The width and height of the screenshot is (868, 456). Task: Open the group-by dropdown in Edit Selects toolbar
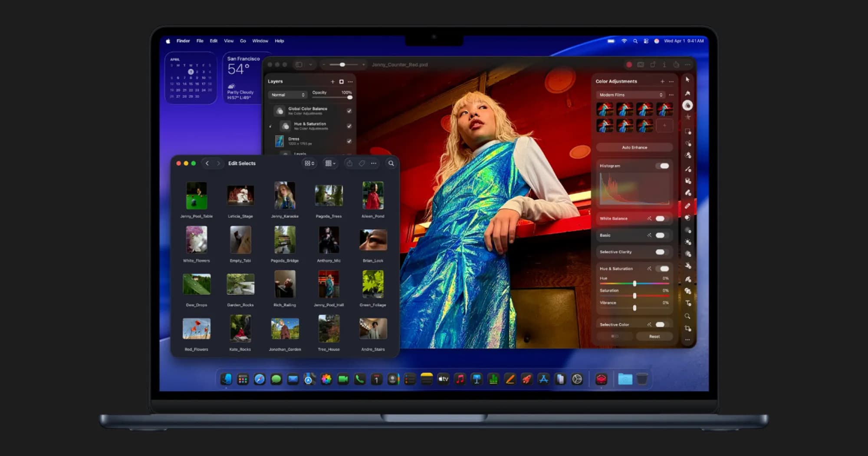click(330, 163)
